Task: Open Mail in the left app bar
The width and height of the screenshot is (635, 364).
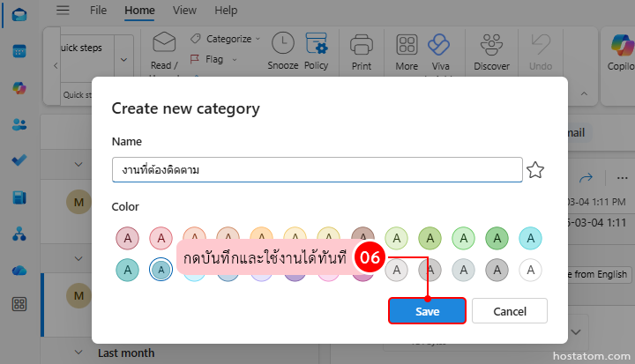Action: 19,15
